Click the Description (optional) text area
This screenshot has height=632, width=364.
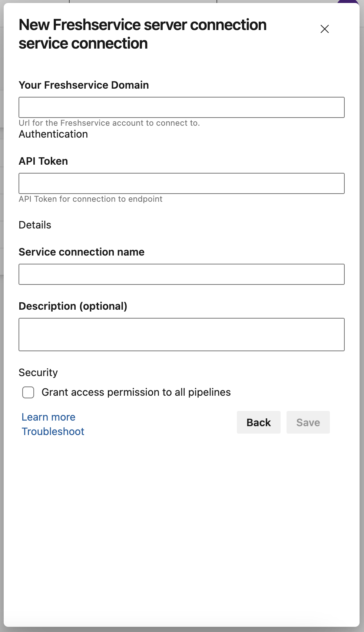[182, 335]
